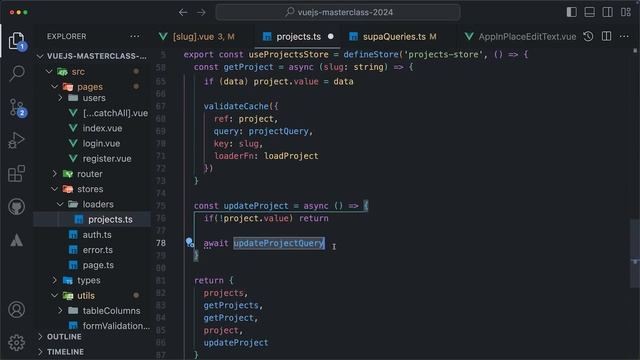Open the Explorer view in activity bar

click(x=16, y=41)
